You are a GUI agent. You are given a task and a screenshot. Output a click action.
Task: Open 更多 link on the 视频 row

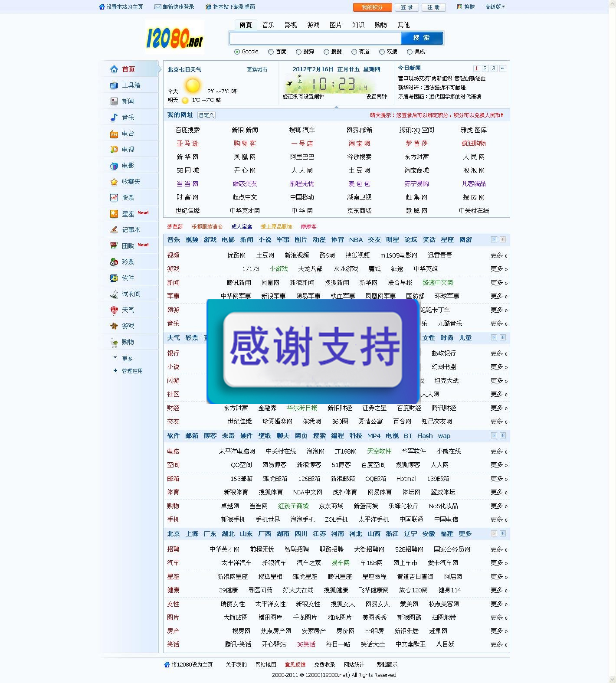[x=499, y=255]
